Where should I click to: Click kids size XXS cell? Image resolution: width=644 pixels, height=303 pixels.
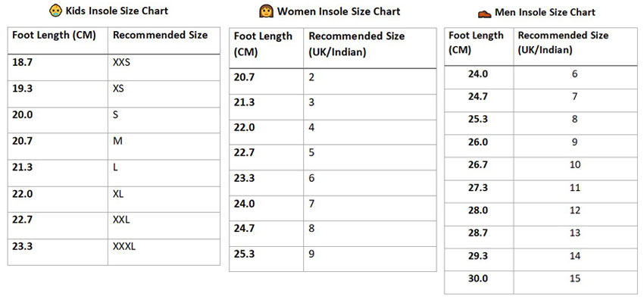pos(121,62)
